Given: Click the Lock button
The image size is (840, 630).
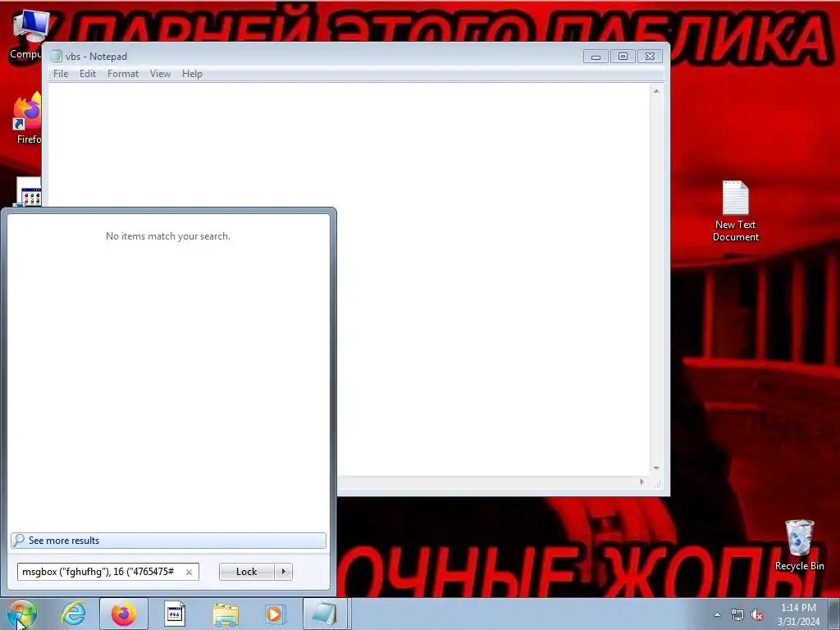Looking at the screenshot, I should click(x=246, y=572).
